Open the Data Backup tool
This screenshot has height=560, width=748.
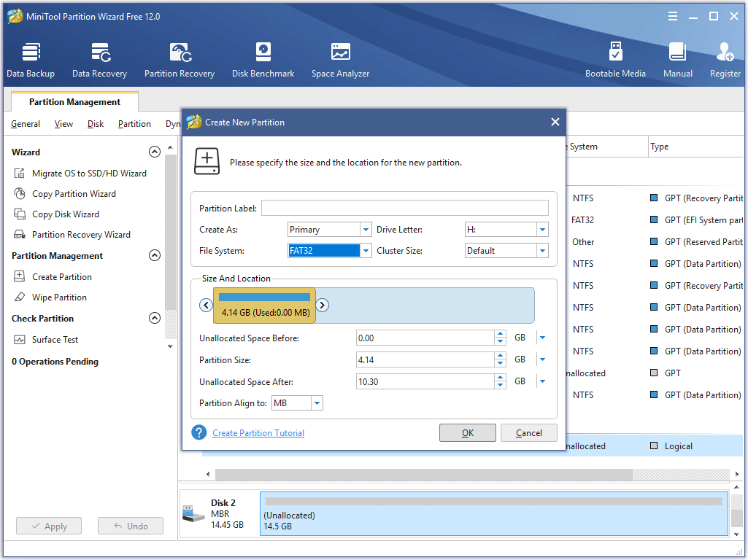pyautogui.click(x=31, y=60)
